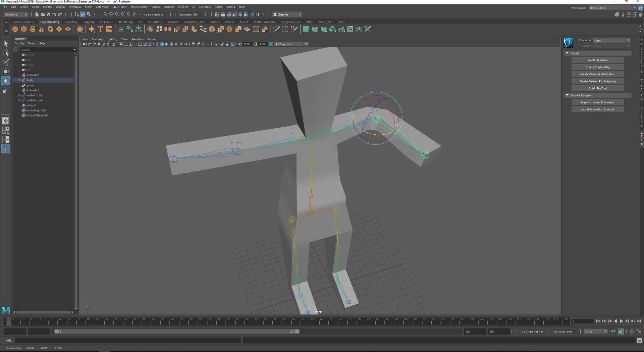Expand the Body joint hierarchy

coord(19,80)
